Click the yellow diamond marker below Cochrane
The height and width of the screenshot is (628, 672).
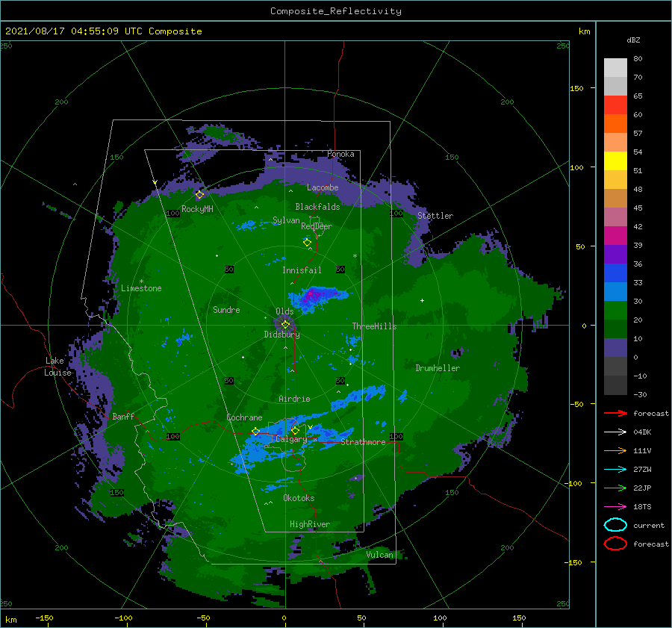[x=255, y=431]
